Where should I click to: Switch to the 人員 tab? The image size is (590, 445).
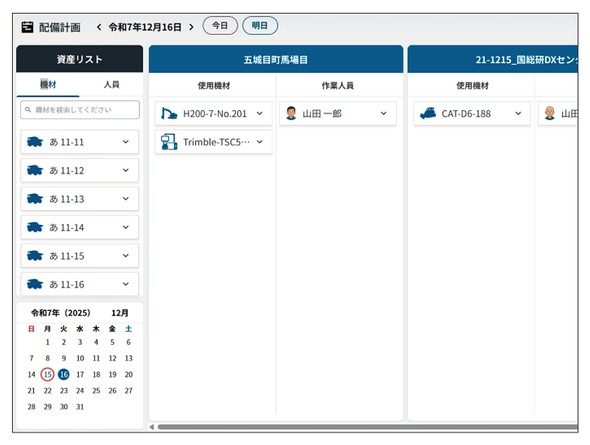tap(111, 85)
